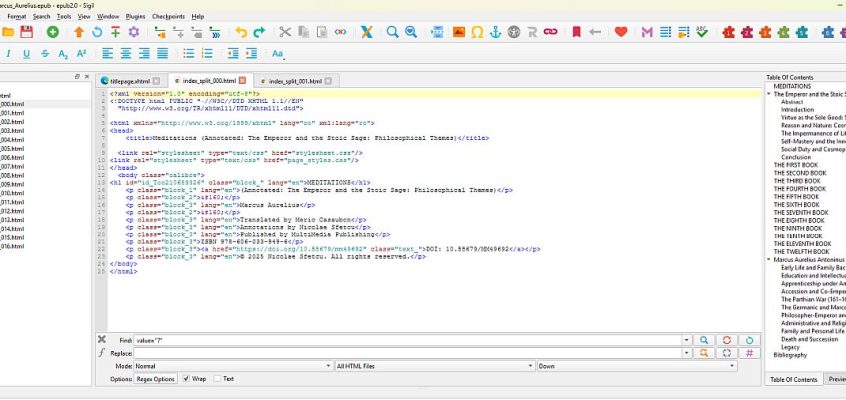The width and height of the screenshot is (846, 400).
Task: Open the Checkpoints menu
Action: pos(168,17)
